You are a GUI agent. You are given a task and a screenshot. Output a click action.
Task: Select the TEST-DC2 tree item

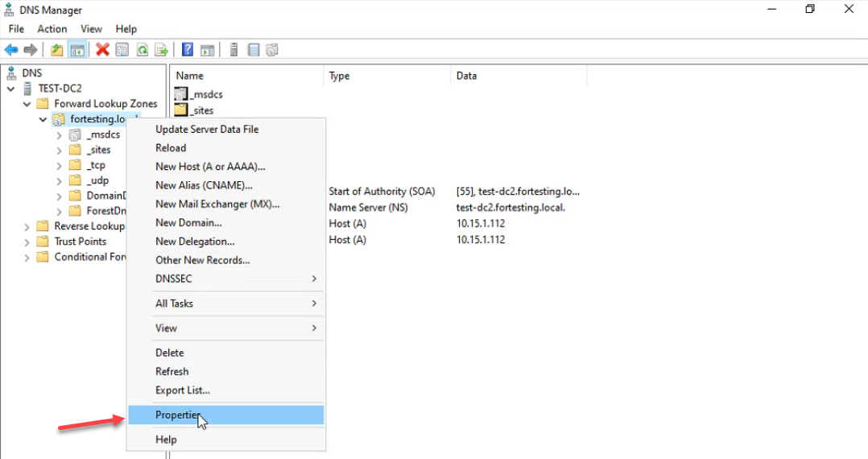pyautogui.click(x=60, y=88)
